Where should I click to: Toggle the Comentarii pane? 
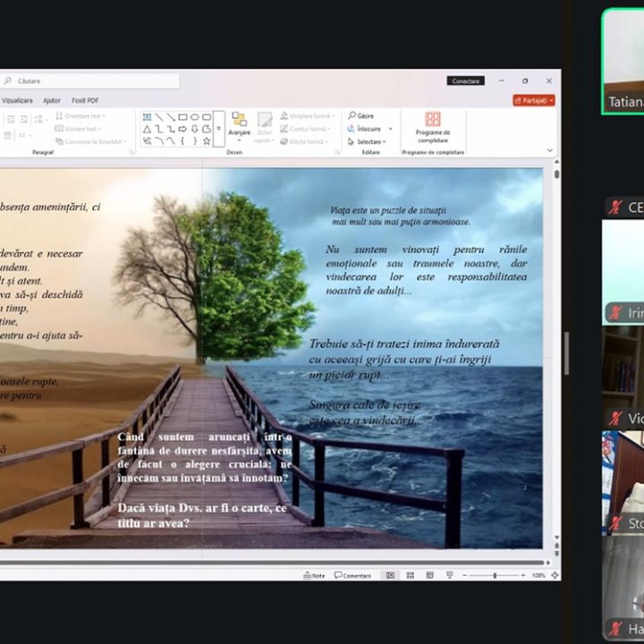tap(353, 575)
